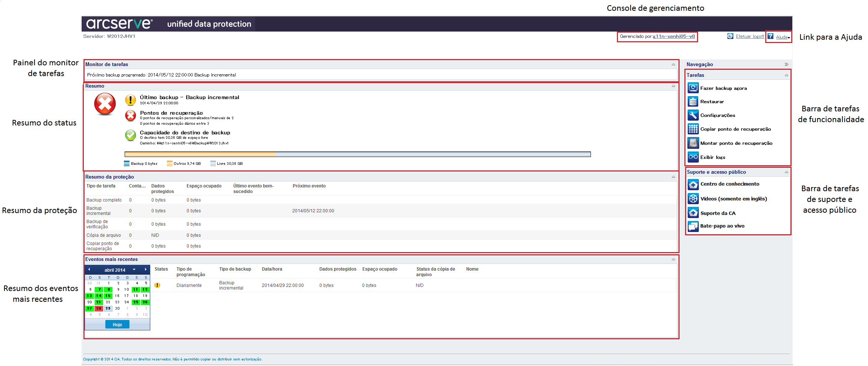Viewport: 868px width, 366px height.
Task: Click the Backup completo row label
Action: 104,200
